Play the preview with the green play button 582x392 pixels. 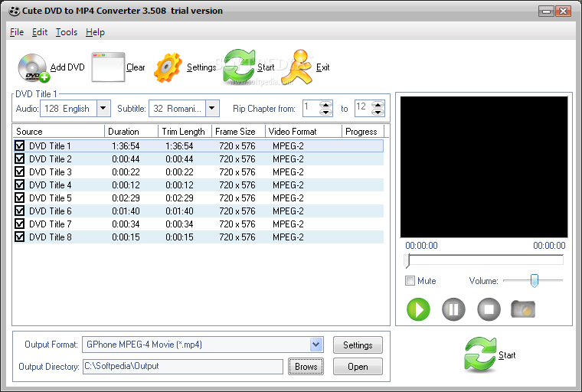(x=418, y=309)
